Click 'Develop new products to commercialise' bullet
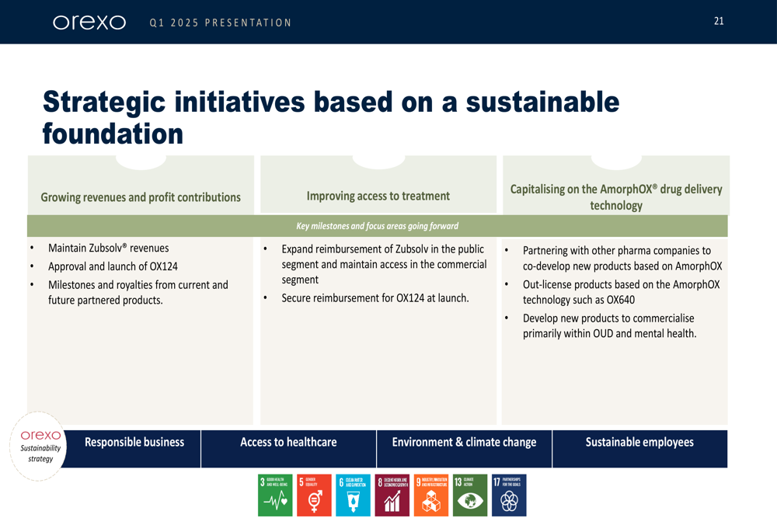 coord(609,326)
